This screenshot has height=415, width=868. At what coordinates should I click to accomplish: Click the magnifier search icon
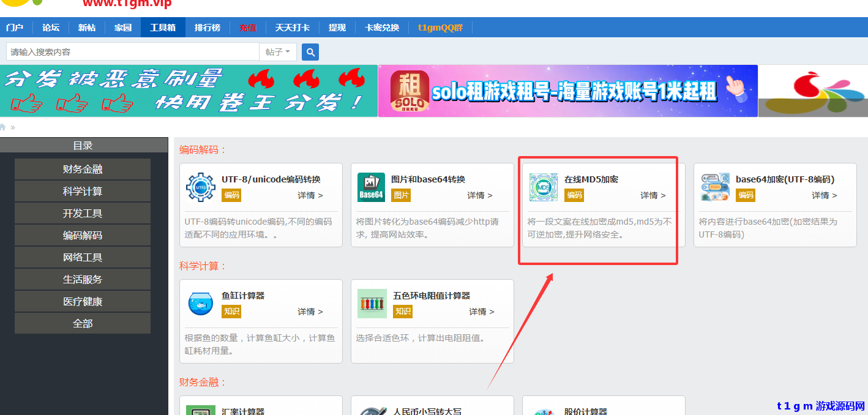[x=310, y=52]
